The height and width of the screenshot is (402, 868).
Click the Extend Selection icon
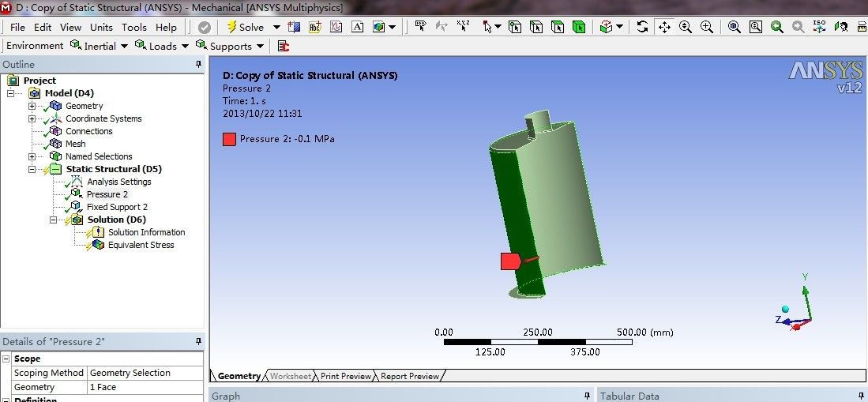[x=607, y=27]
